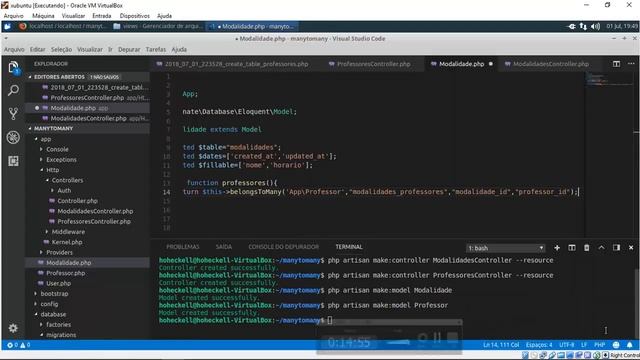Open the Extensions view in activity bar
This screenshot has width=640, height=360.
(x=13, y=161)
